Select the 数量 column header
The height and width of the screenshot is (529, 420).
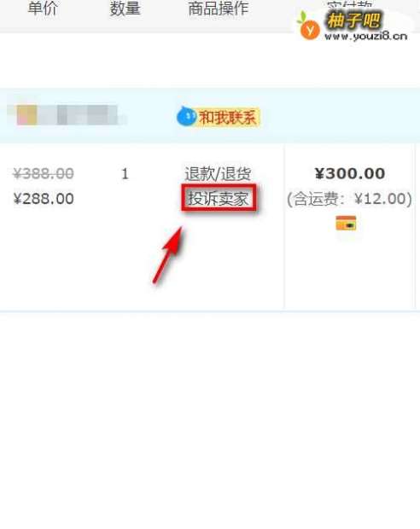pyautogui.click(x=125, y=9)
